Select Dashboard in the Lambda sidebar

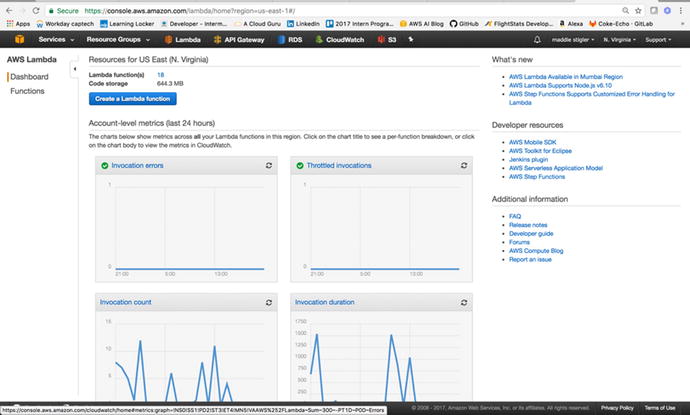tap(29, 77)
